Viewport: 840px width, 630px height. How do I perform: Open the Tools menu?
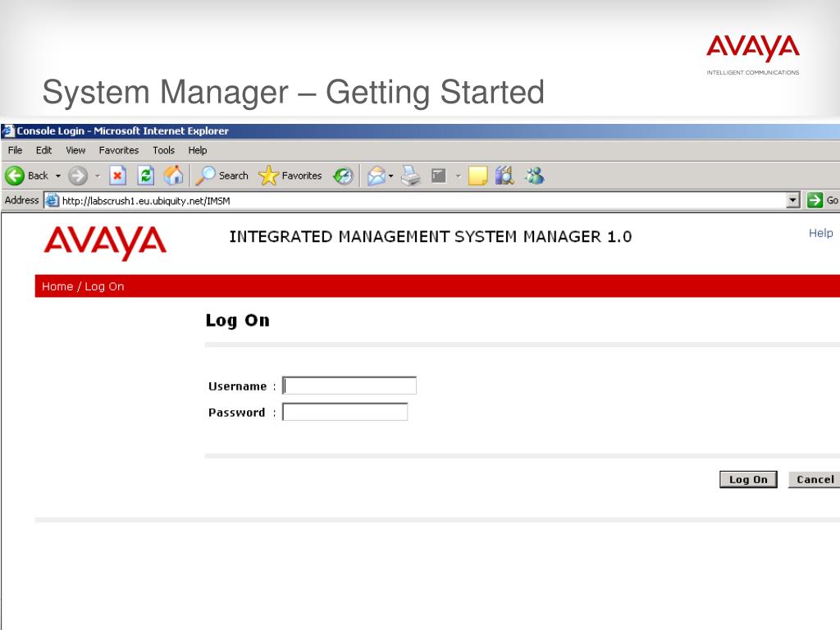163,151
